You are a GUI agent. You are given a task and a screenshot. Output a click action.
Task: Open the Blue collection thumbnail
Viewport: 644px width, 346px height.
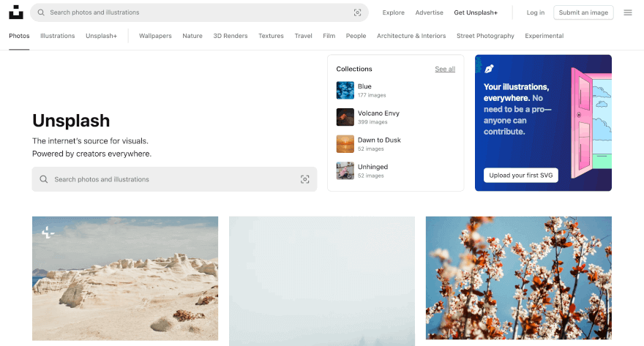click(345, 90)
